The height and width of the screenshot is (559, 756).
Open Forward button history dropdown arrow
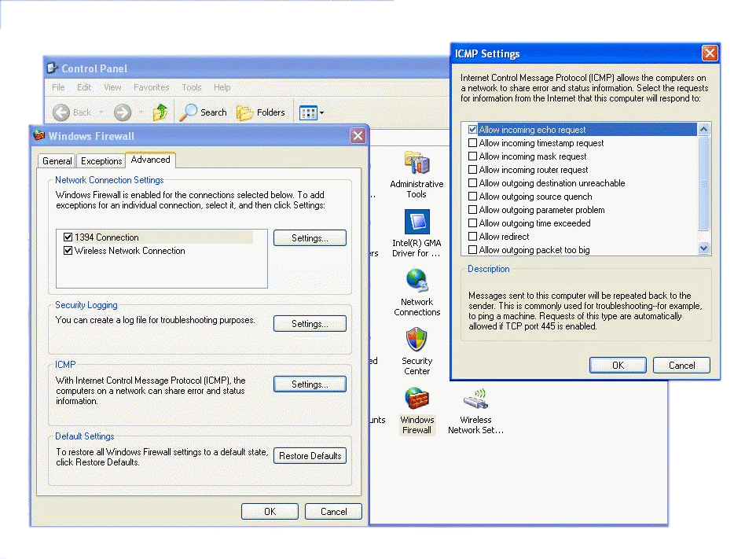pos(141,113)
